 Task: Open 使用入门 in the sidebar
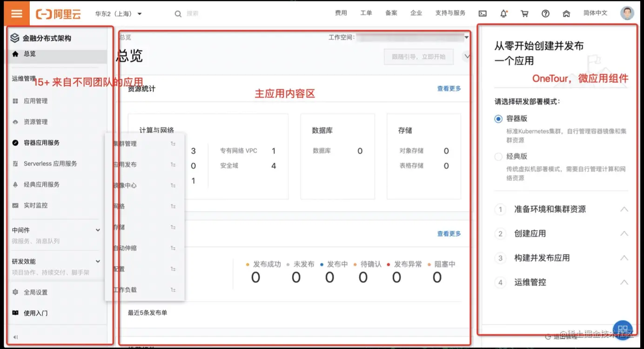click(36, 313)
